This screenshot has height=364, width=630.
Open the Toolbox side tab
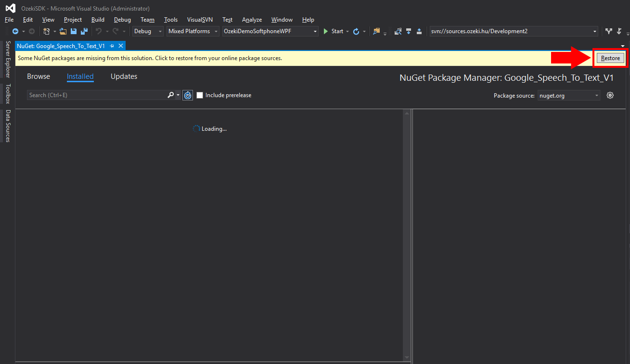pos(8,94)
